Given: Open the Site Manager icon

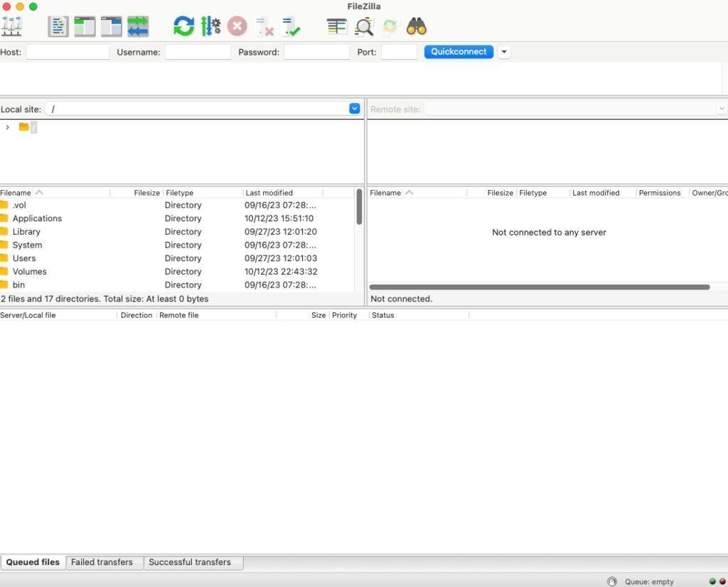Looking at the screenshot, I should pos(11,26).
